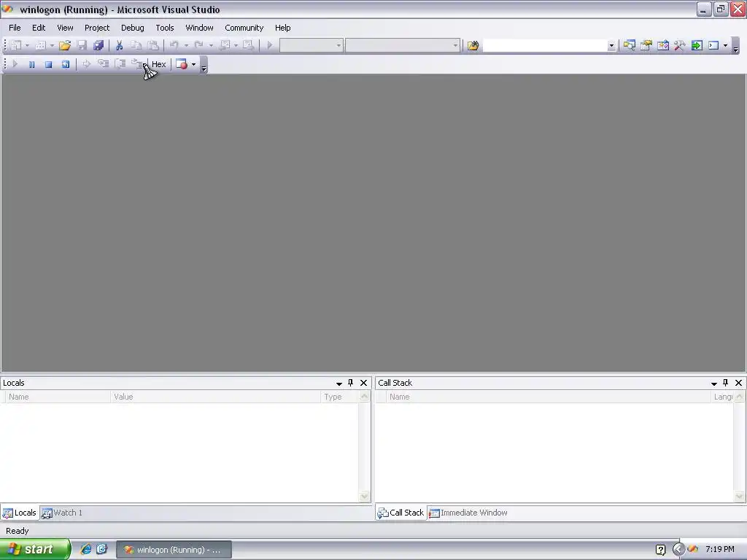
Task: Click the Step Into icon
Action: coord(104,63)
